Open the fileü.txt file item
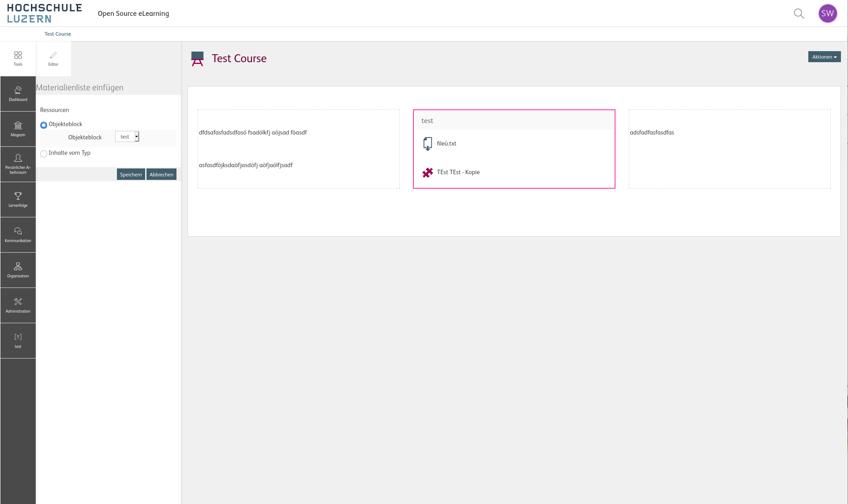848x504 pixels. 446,144
